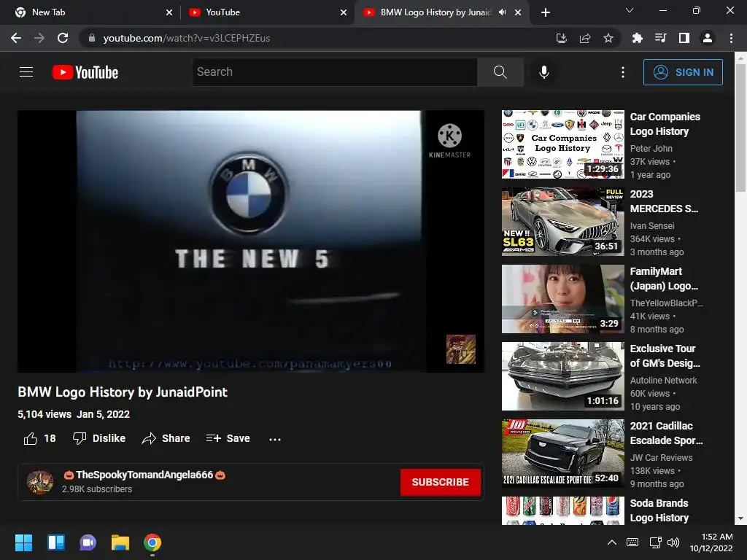747x560 pixels.
Task: Open Chrome three-dot menu
Action: click(731, 38)
